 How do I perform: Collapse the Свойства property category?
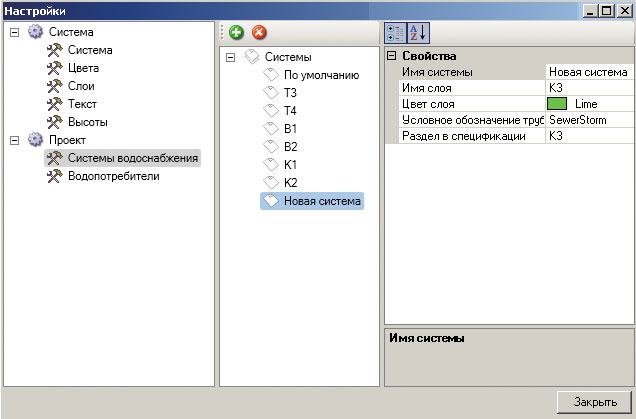(392, 56)
